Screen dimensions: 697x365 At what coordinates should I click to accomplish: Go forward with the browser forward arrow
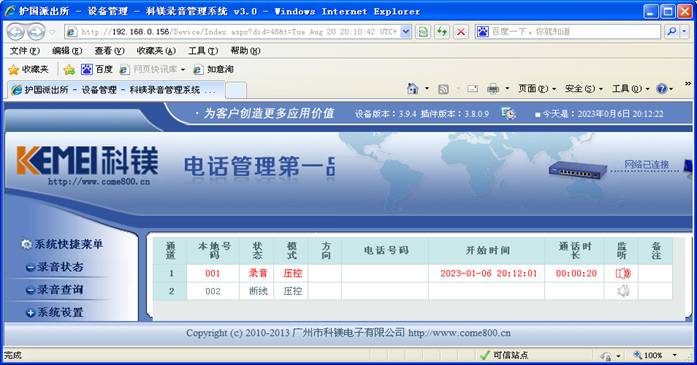pos(36,32)
